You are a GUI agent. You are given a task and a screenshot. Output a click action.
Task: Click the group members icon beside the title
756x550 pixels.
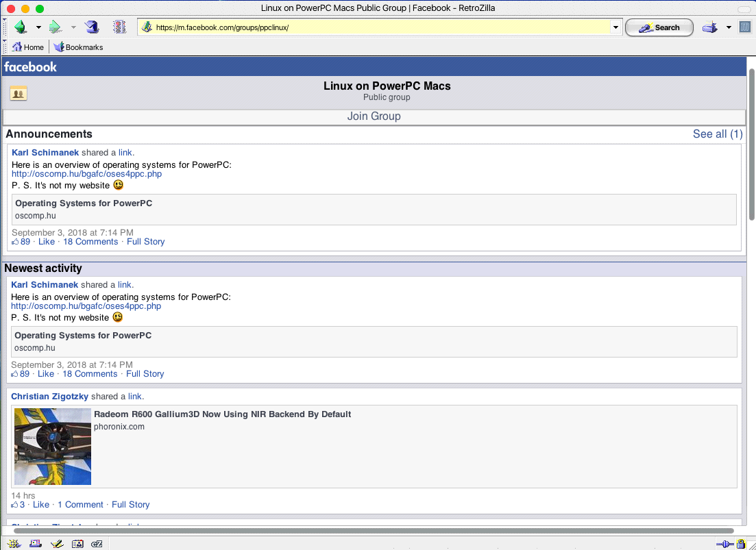pos(19,93)
